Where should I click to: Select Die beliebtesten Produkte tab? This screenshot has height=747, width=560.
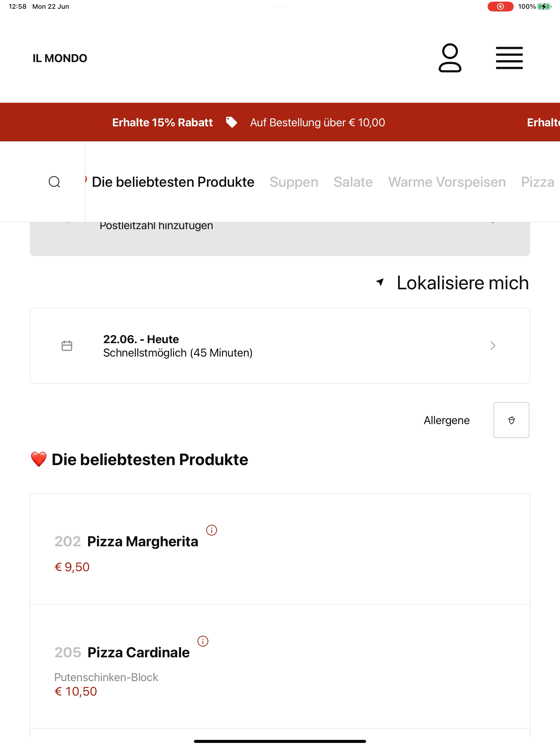click(173, 182)
